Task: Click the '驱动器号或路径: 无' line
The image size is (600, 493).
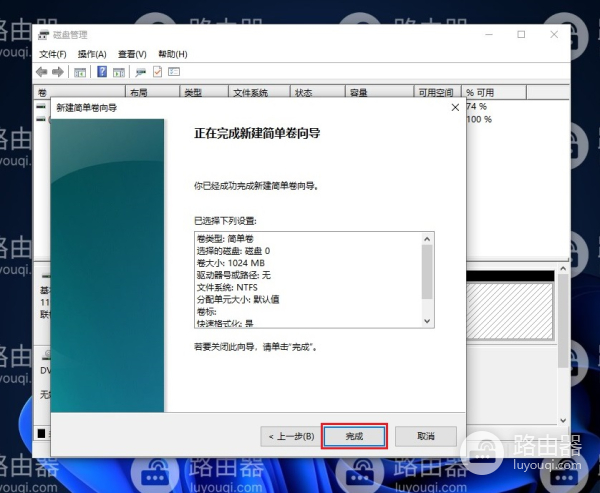Action: tap(234, 275)
